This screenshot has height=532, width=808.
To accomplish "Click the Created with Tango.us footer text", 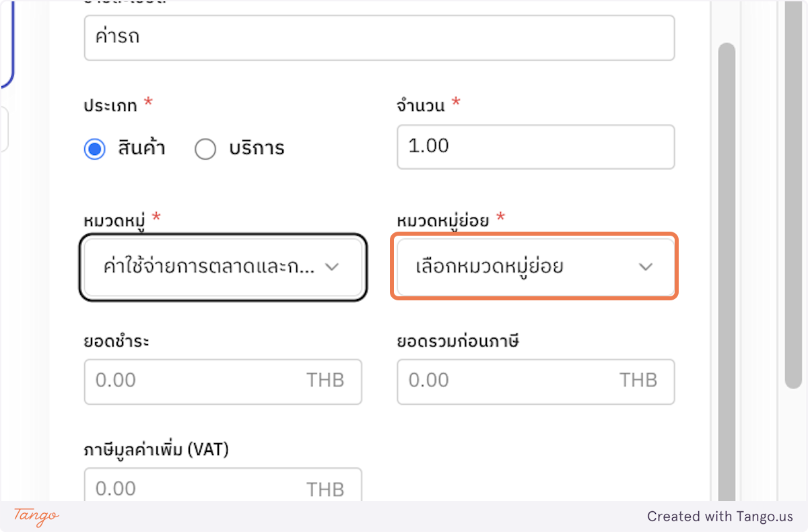I will (x=720, y=517).
